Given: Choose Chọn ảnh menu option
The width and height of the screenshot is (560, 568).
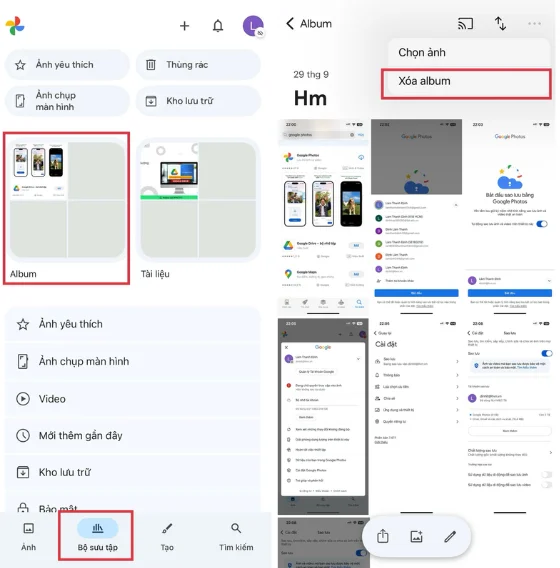Looking at the screenshot, I should click(x=469, y=53).
